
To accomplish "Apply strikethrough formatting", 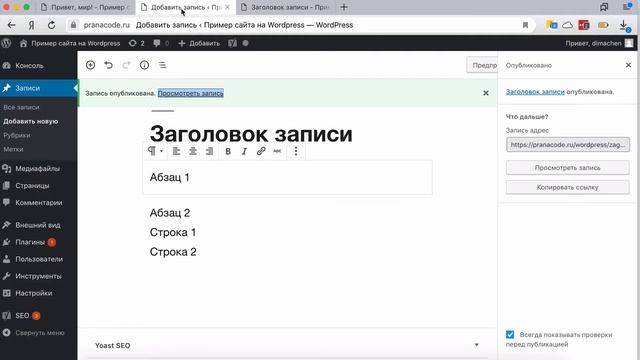I will 277,151.
